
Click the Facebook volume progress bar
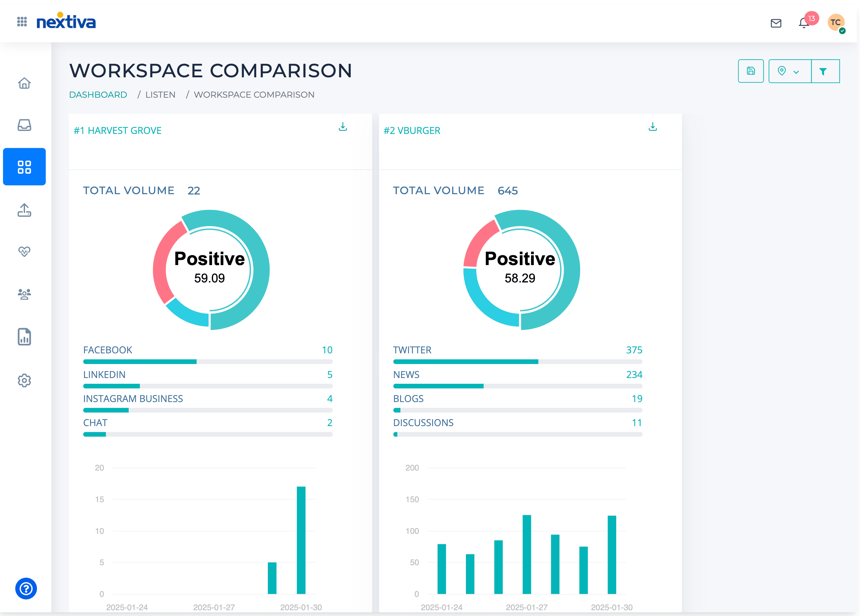(x=208, y=362)
